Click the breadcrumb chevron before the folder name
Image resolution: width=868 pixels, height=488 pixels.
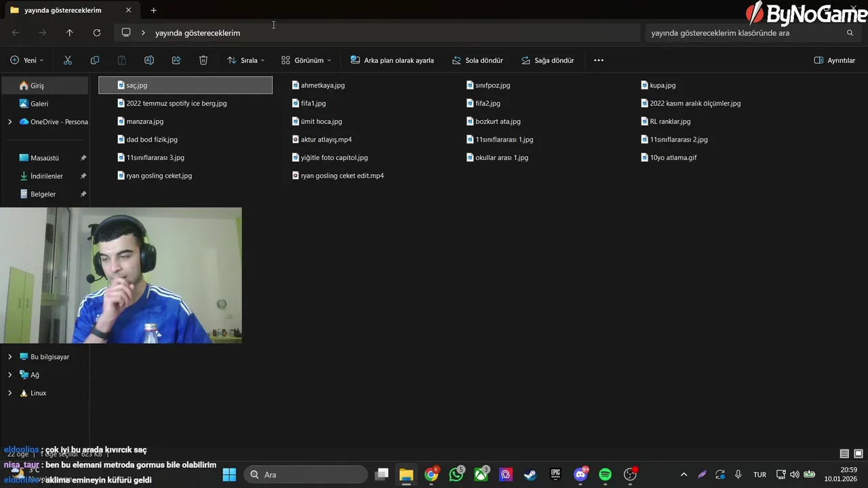[x=143, y=33]
